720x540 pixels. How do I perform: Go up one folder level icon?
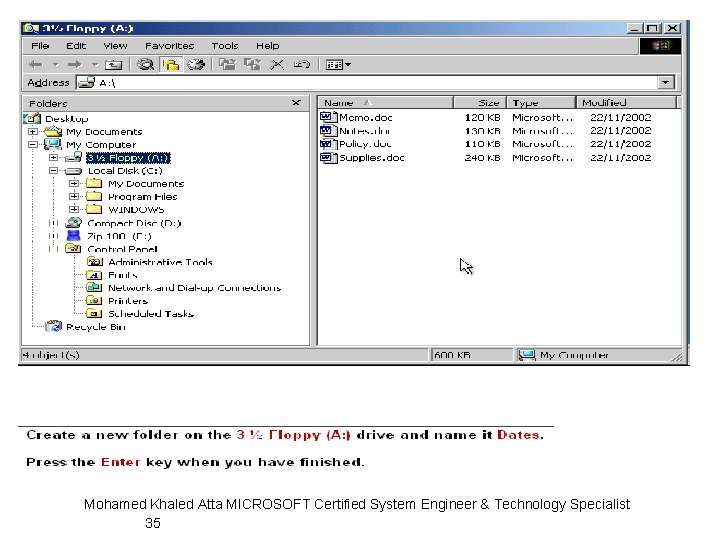tap(113, 65)
